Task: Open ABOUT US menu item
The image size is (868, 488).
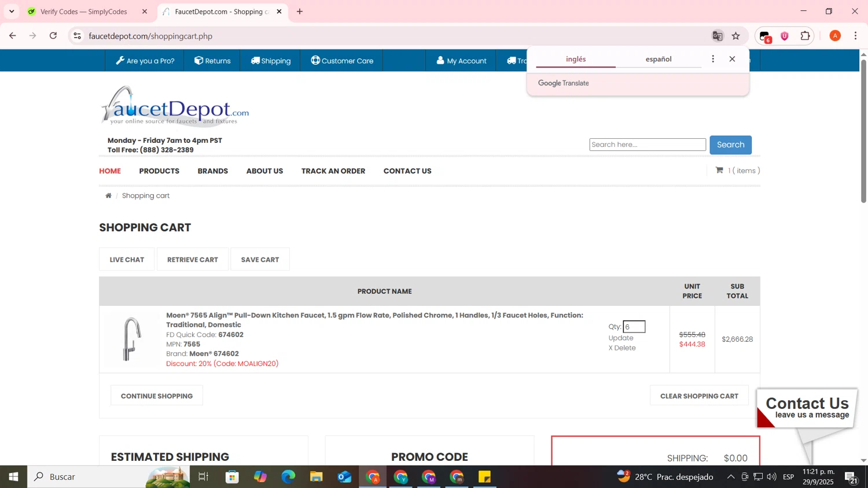Action: [x=264, y=171]
